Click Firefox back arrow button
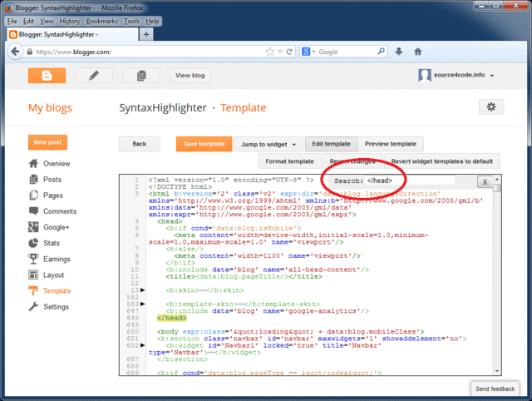The image size is (532, 401). coord(15,52)
